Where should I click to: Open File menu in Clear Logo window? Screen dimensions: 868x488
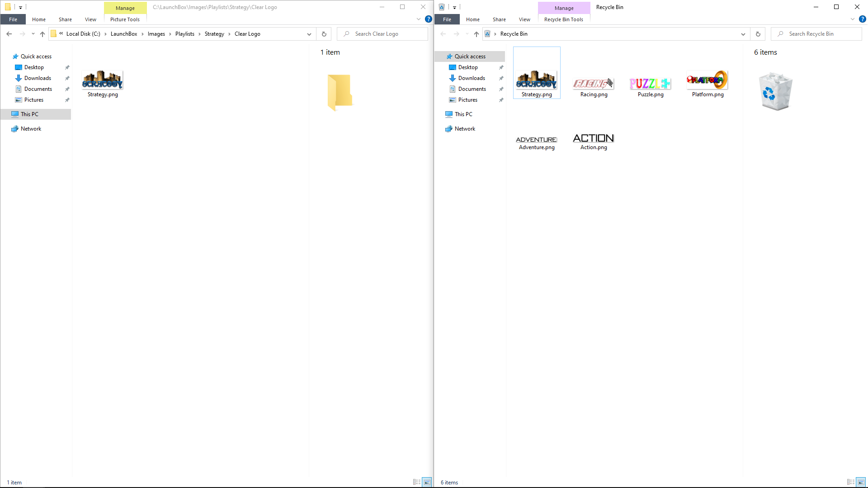pyautogui.click(x=13, y=19)
